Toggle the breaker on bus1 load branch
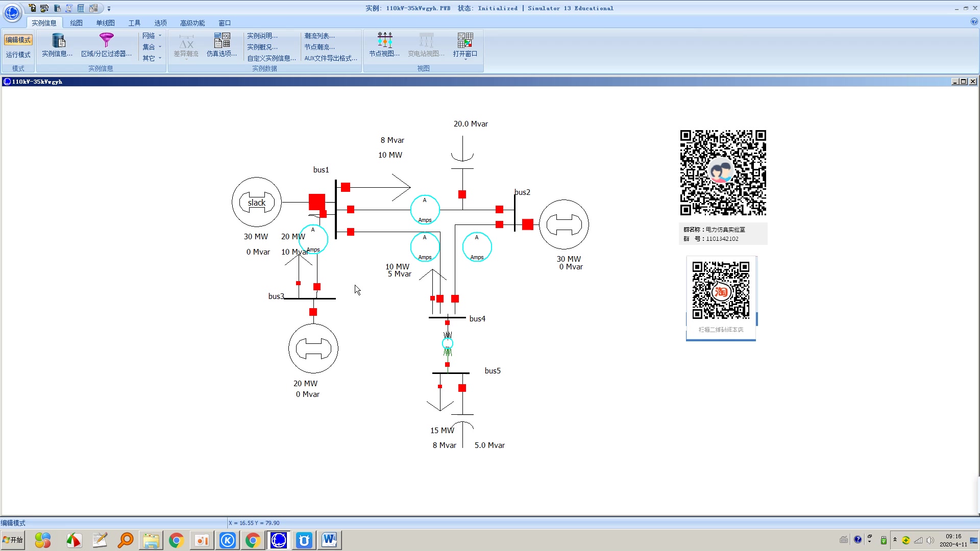Screen dimensions: 980x551 (346, 187)
